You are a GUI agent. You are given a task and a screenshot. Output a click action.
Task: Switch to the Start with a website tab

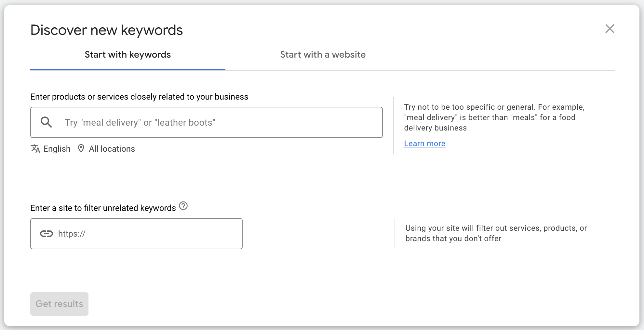pyautogui.click(x=323, y=54)
